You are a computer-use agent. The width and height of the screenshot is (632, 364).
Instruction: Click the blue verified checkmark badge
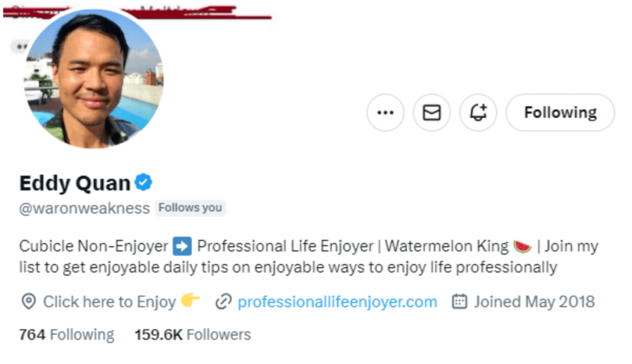click(144, 183)
